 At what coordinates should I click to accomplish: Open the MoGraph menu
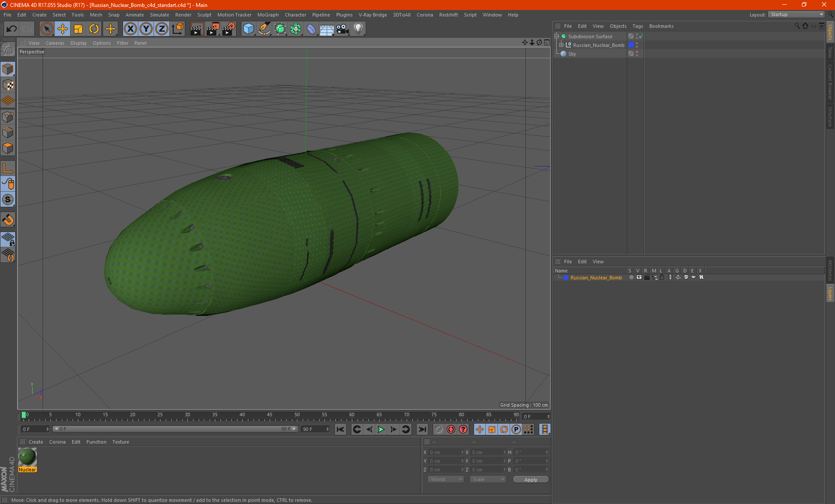click(267, 15)
